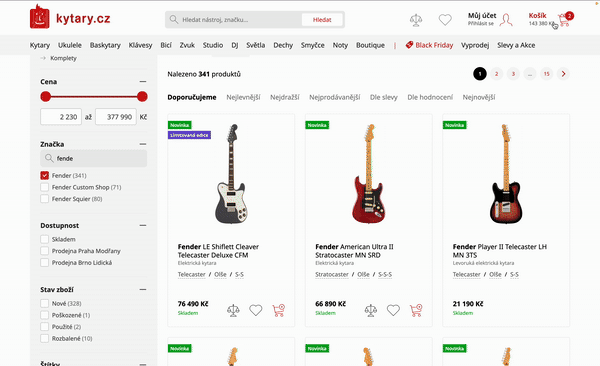Tick the Poškozené condition checkbox

(x=45, y=315)
